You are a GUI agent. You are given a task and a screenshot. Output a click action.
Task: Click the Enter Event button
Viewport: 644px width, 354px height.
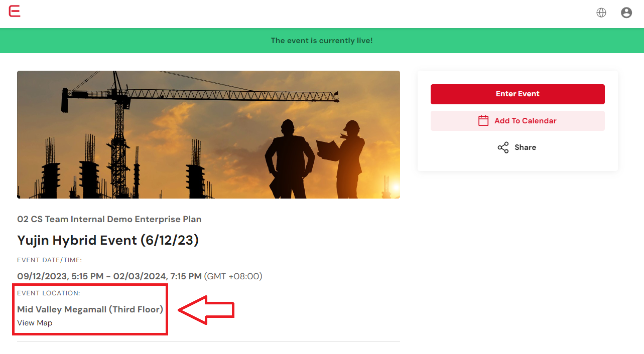(x=518, y=94)
